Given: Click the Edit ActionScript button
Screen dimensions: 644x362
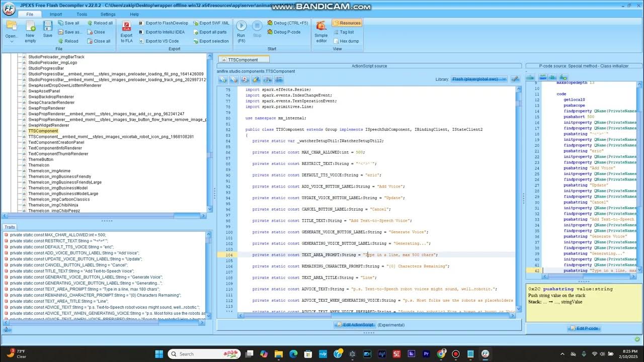Looking at the screenshot, I should tap(354, 325).
